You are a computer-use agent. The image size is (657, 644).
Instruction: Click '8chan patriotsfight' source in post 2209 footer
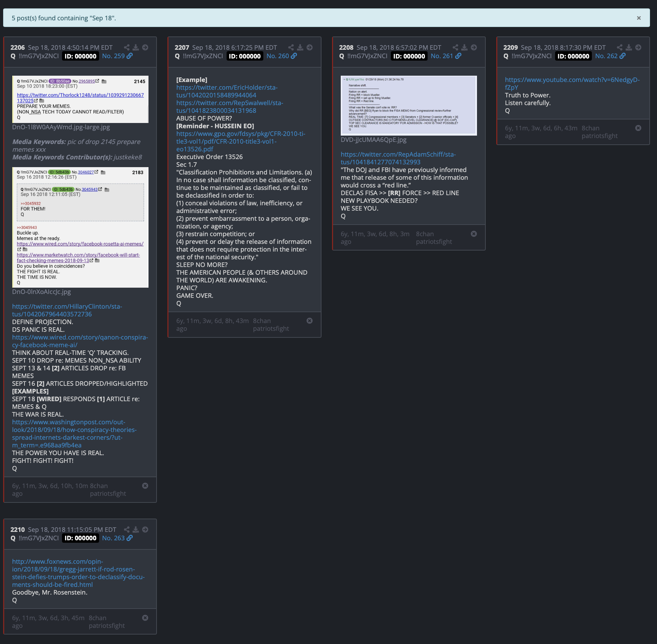coord(600,132)
